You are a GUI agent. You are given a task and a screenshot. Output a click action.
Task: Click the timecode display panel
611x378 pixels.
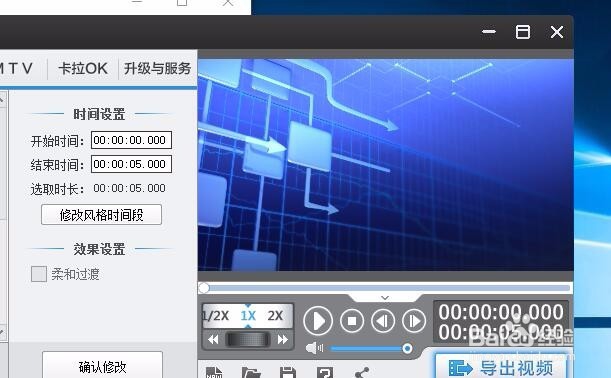(x=501, y=322)
